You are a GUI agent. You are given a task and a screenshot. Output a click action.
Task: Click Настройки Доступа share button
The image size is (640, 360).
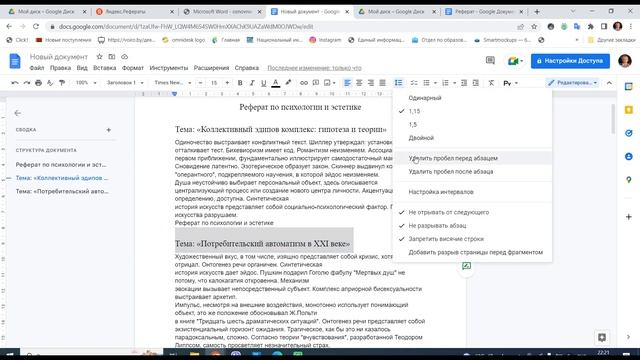pos(570,61)
